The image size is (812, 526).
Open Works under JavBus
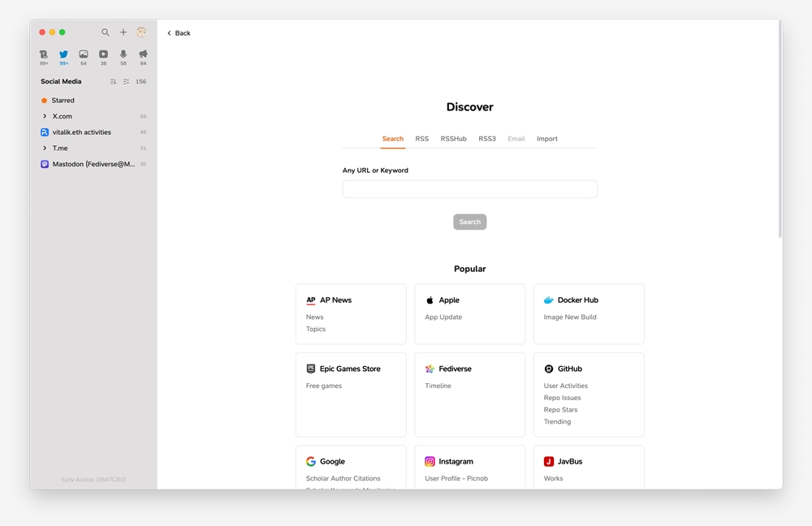[553, 478]
